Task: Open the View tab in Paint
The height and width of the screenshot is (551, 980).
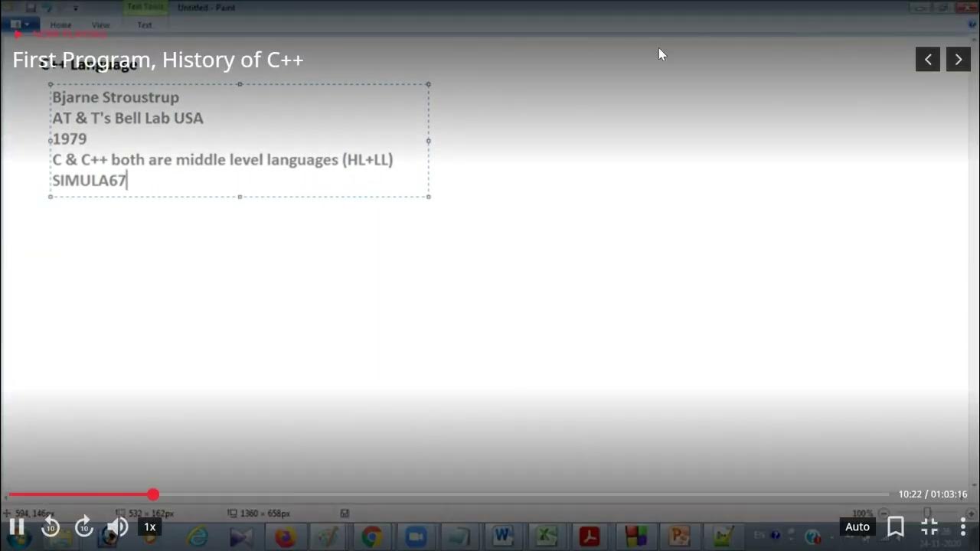Action: click(100, 25)
